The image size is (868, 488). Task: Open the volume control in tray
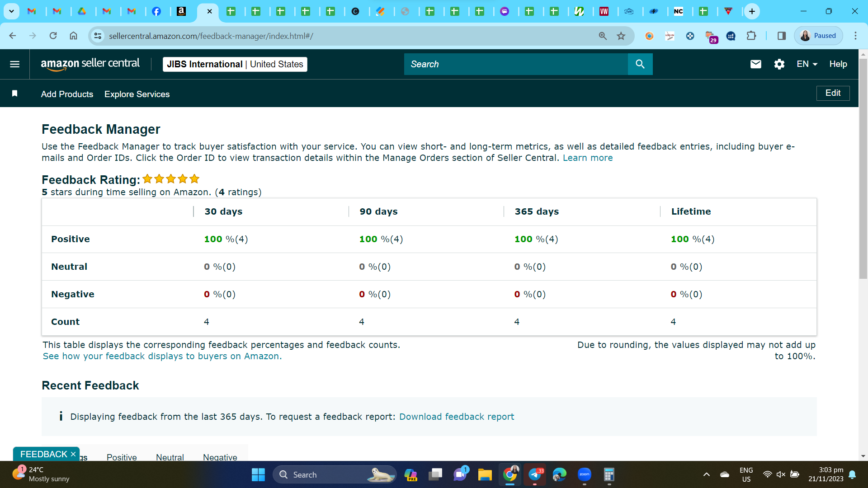781,474
